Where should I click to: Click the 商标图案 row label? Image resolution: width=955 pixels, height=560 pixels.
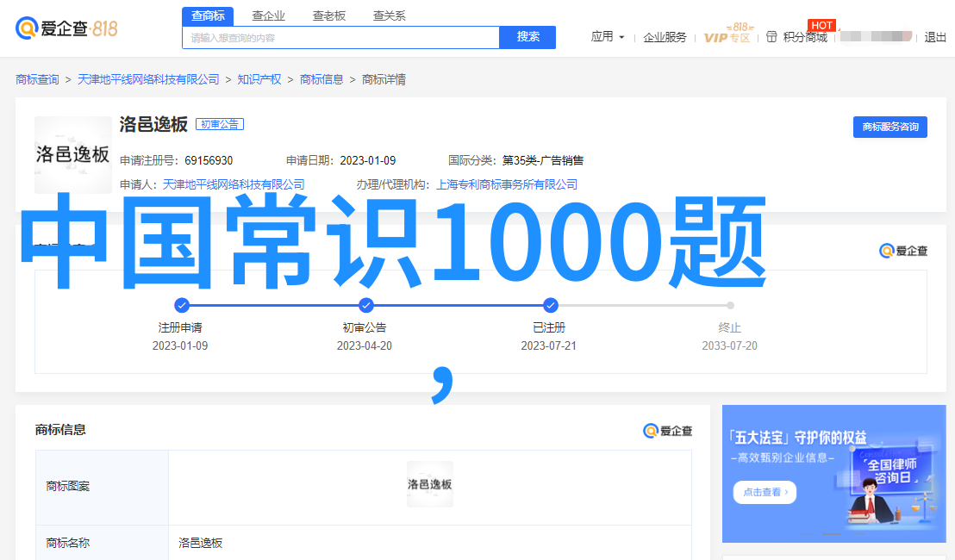point(67,487)
